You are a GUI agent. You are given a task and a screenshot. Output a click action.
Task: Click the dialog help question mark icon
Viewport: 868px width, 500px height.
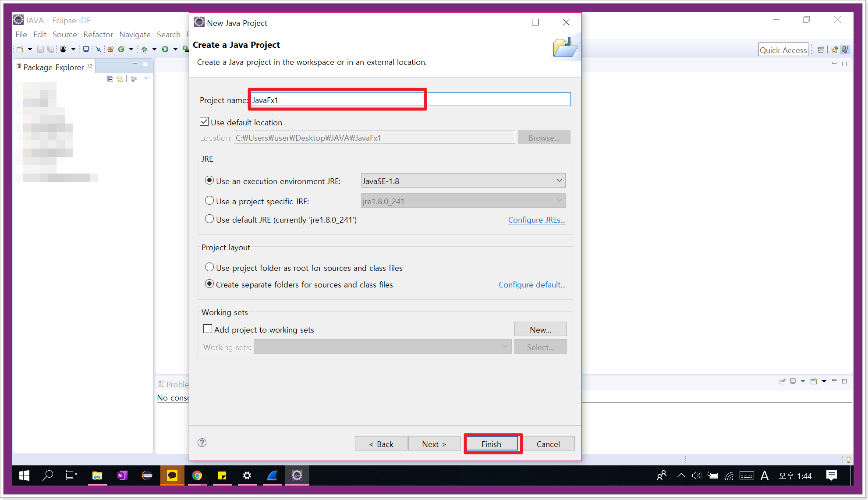(x=202, y=443)
